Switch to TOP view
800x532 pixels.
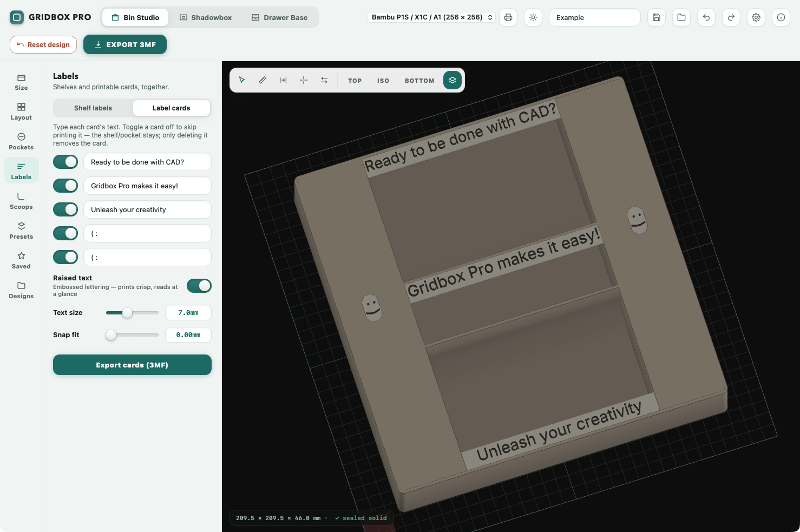[x=355, y=81]
